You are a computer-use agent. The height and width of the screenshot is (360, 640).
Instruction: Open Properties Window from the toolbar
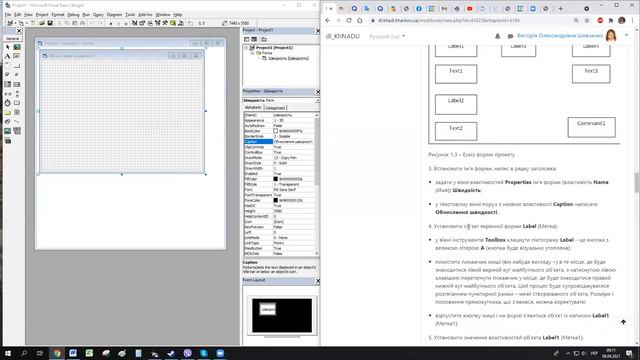(142, 23)
